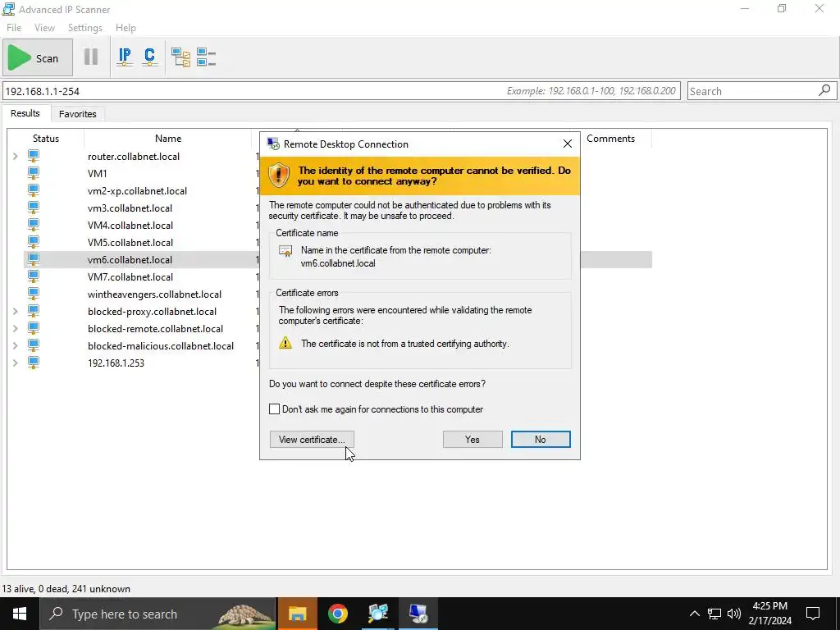The image size is (840, 630).
Task: Click computer icon beside blocked-remote.collabnet.local
Action: [x=33, y=328]
